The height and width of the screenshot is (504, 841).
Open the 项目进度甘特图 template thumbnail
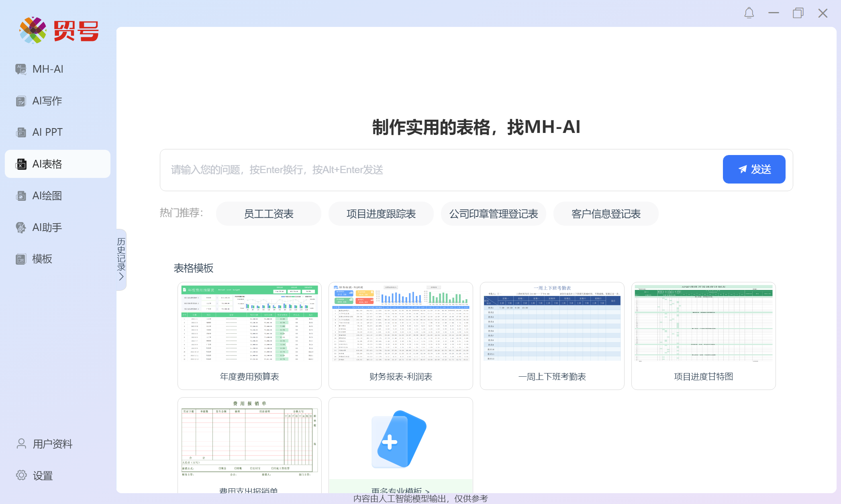point(704,323)
